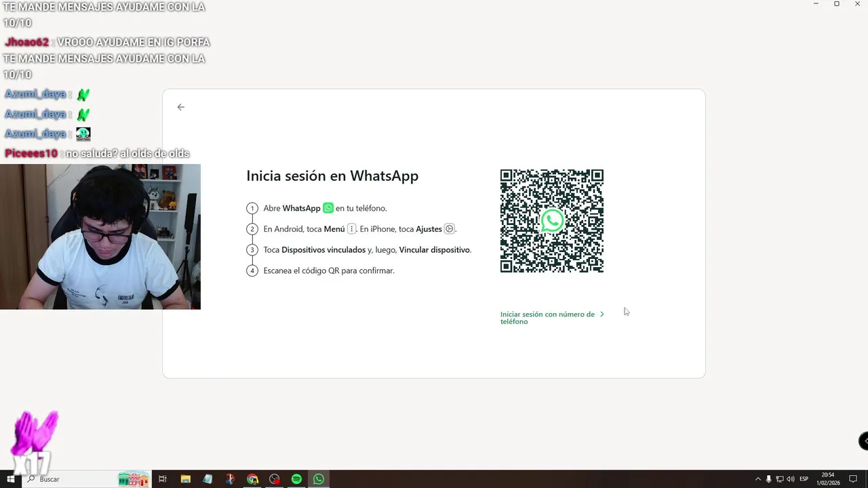Click the Android Menú three-dots icon in step 2
868x488 pixels.
click(351, 229)
